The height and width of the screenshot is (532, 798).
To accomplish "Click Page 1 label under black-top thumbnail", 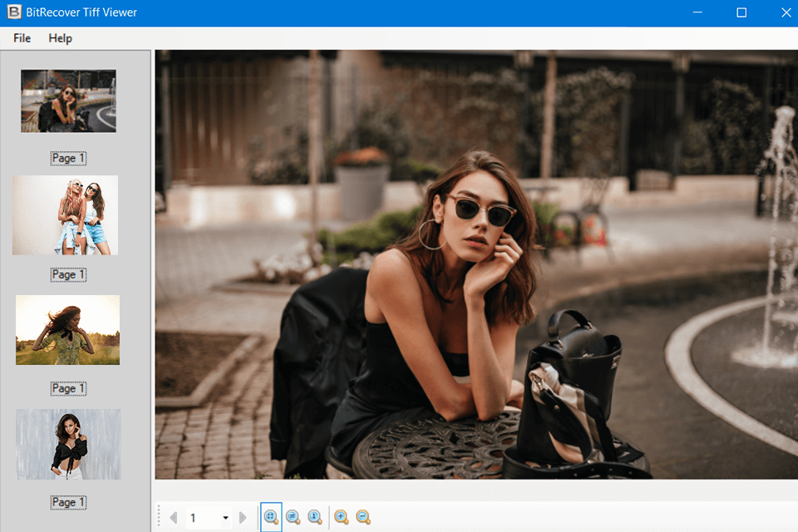I will click(x=68, y=502).
